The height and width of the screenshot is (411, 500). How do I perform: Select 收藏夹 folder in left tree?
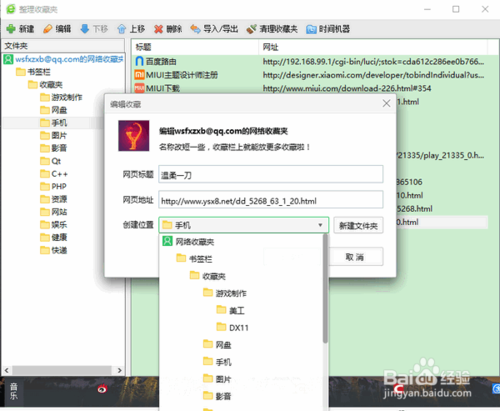45,84
